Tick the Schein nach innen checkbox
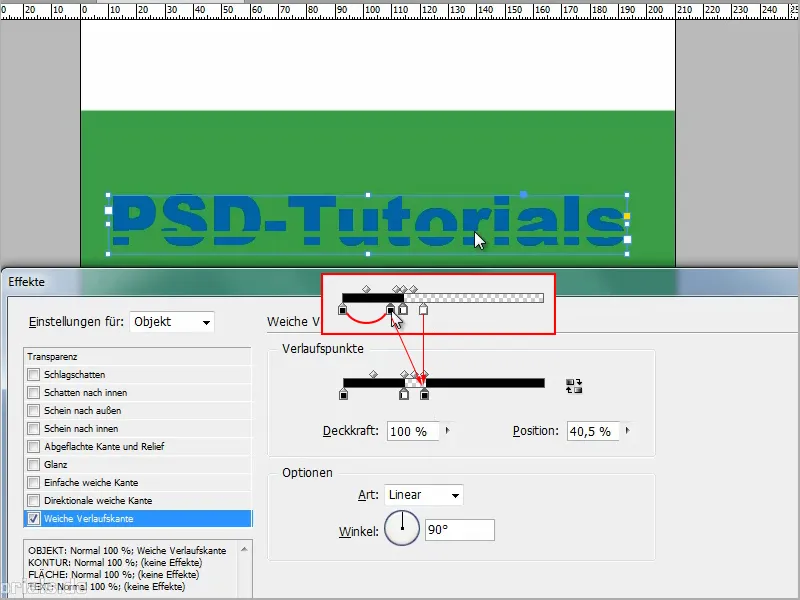Screen dimensions: 800x600 click(x=34, y=429)
